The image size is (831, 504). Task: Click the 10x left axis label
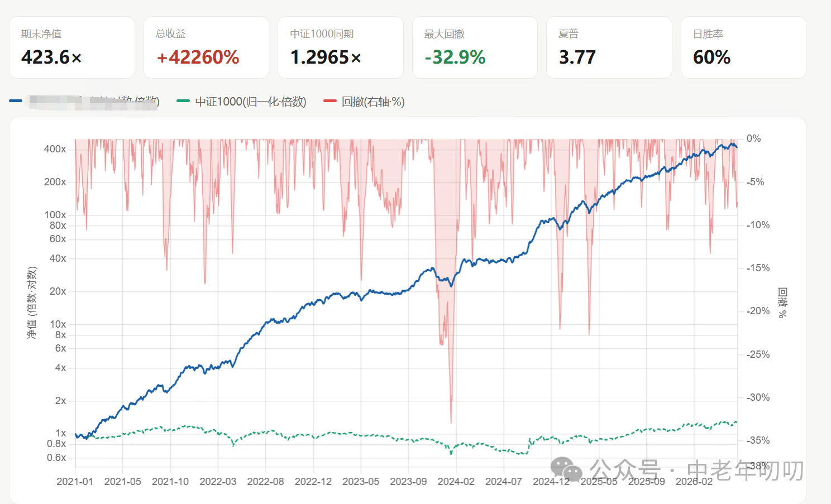pos(58,324)
